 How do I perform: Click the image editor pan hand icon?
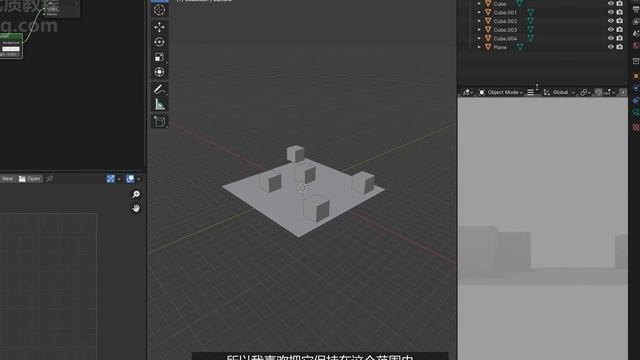pos(136,208)
